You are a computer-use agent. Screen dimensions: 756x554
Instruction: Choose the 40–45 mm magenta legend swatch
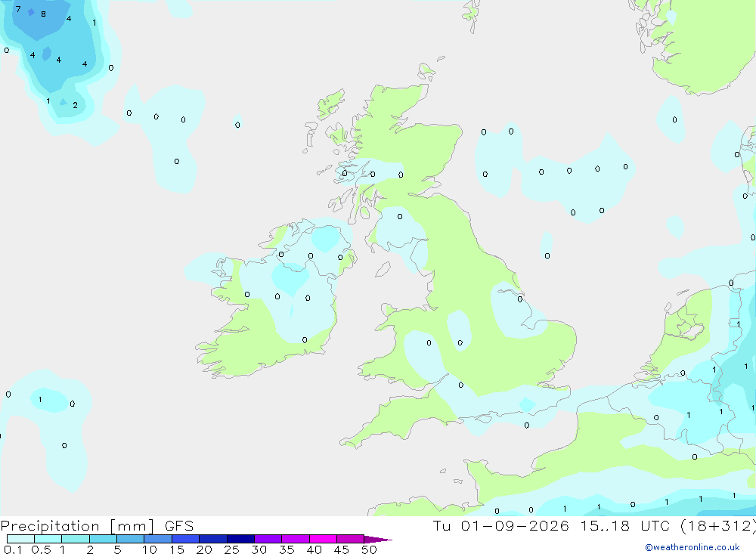pos(323,539)
